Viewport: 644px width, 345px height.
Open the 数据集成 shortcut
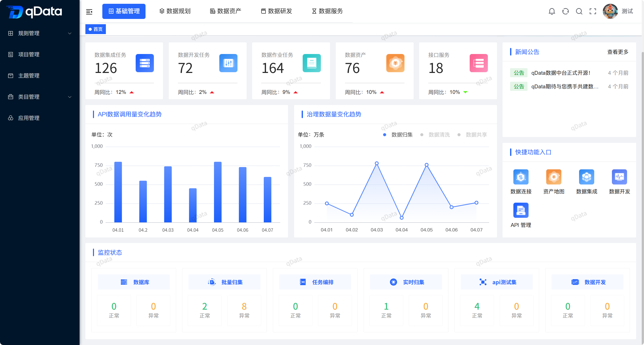[x=587, y=182]
